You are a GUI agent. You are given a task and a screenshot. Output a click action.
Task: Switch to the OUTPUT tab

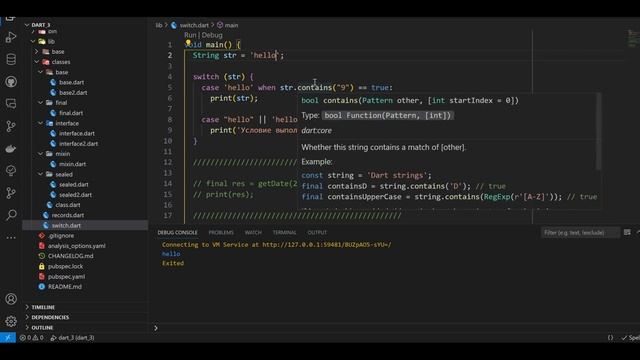pyautogui.click(x=317, y=232)
